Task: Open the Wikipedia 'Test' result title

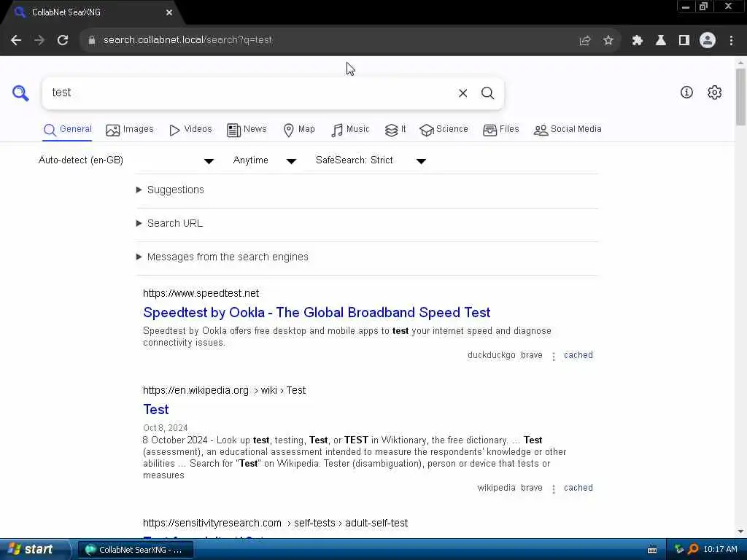Action: [156, 410]
